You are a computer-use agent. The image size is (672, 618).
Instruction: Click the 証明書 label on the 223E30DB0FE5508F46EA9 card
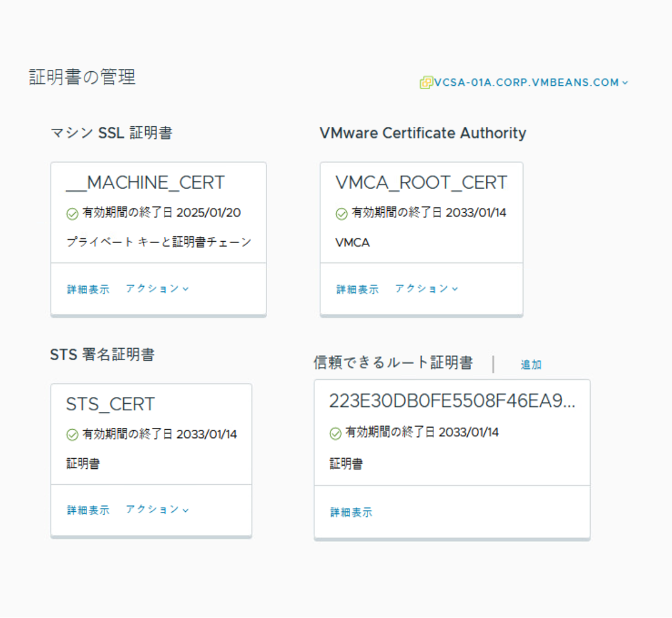(x=346, y=464)
